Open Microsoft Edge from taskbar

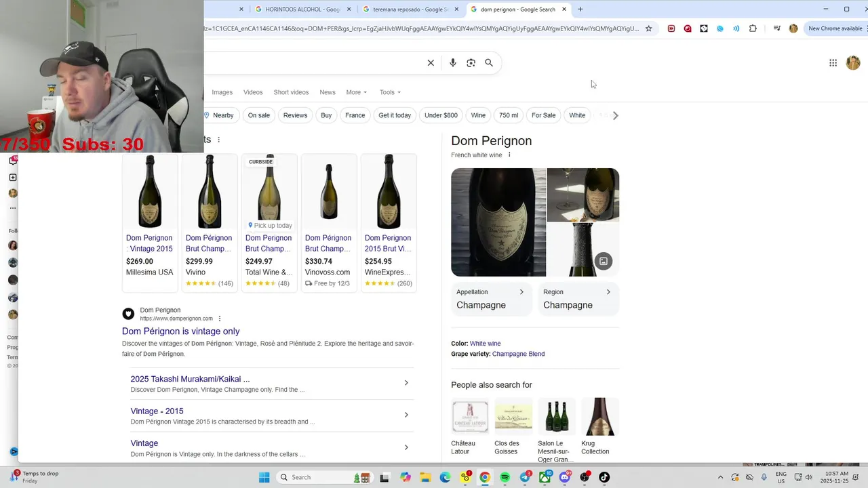click(x=445, y=477)
